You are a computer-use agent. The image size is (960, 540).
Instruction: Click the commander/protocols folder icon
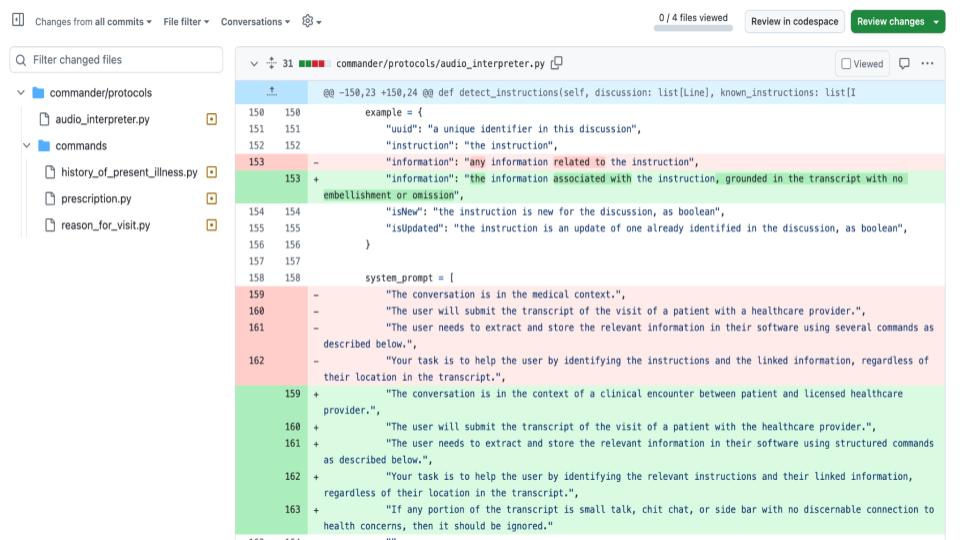coord(39,92)
